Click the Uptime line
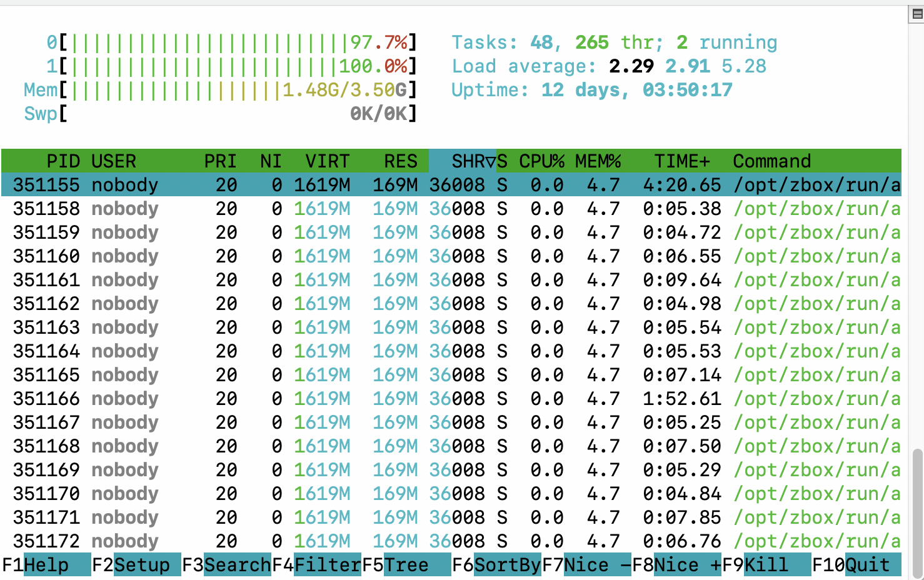924x580 pixels. click(x=592, y=90)
